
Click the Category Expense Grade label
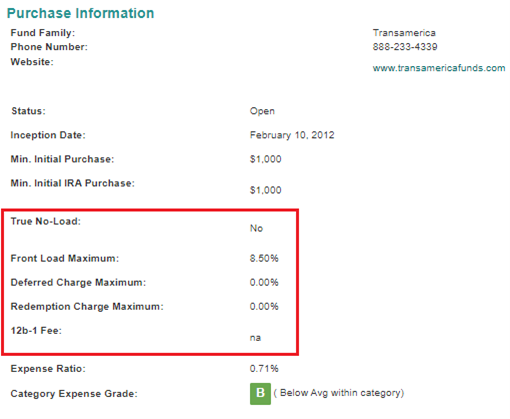(x=74, y=394)
